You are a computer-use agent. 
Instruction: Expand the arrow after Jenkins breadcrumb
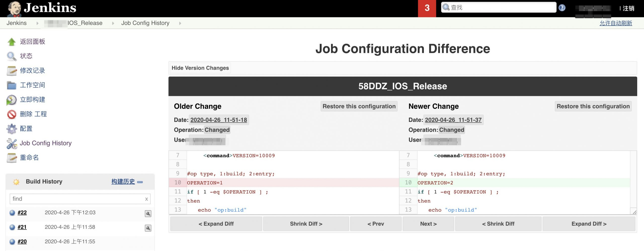pyautogui.click(x=37, y=23)
